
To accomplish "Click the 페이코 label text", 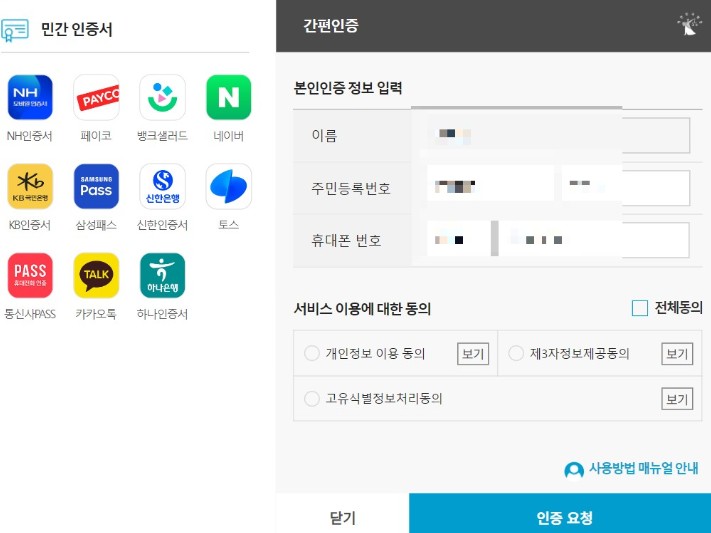I will pos(96,136).
